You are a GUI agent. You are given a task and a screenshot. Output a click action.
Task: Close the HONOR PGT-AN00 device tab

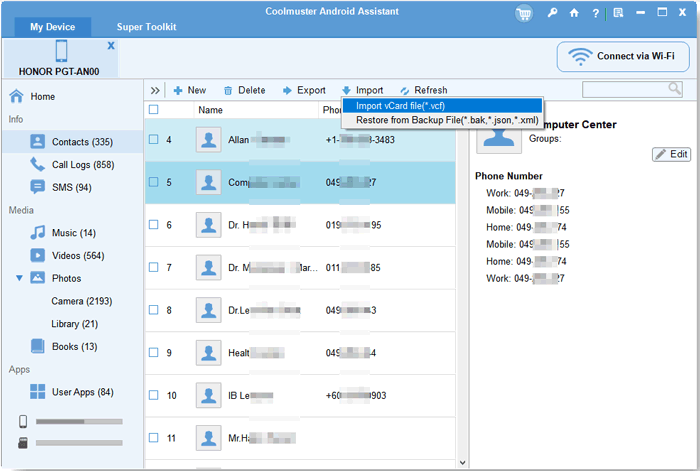pos(110,46)
